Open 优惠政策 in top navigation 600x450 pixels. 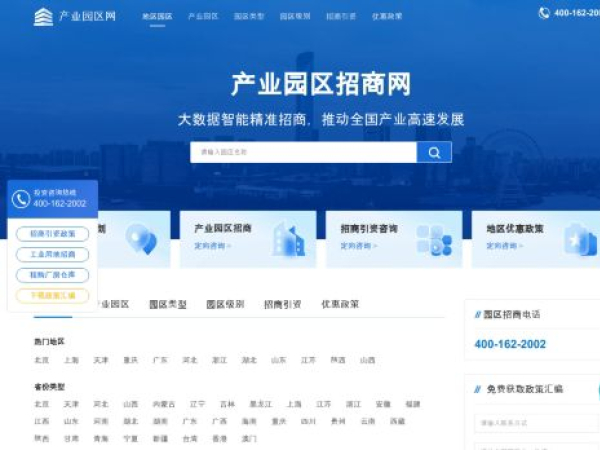point(387,17)
